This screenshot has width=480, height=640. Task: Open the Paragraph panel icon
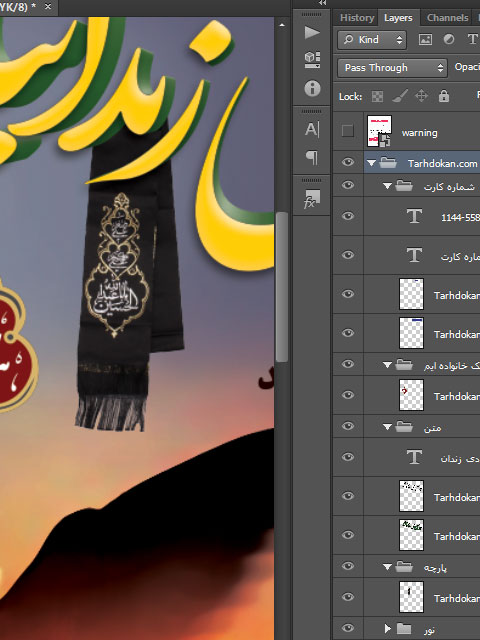(312, 157)
